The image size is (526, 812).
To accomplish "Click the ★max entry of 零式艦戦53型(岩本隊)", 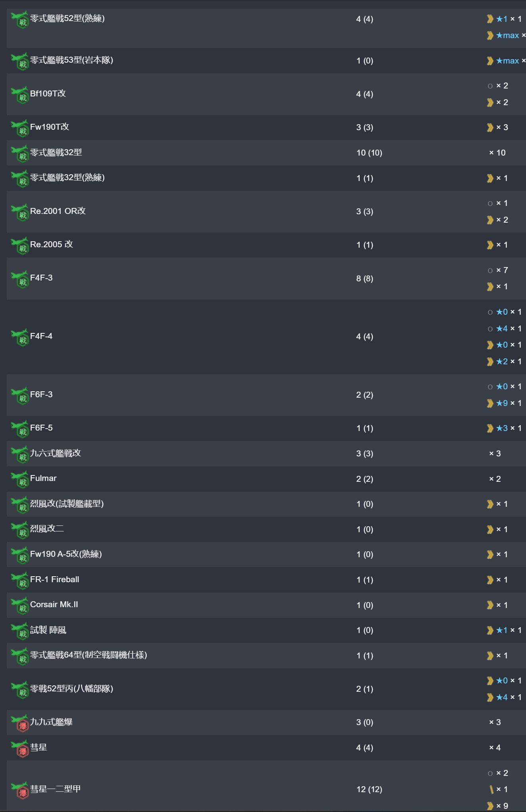I will (507, 61).
